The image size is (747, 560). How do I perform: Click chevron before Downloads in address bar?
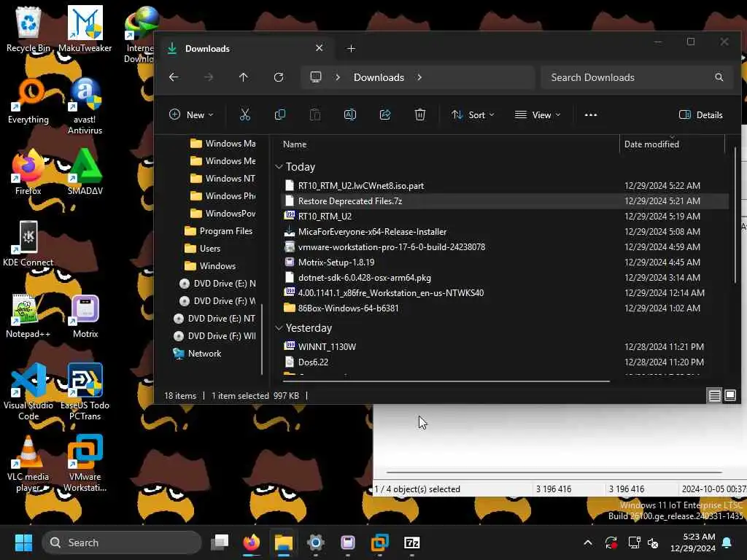(x=337, y=77)
